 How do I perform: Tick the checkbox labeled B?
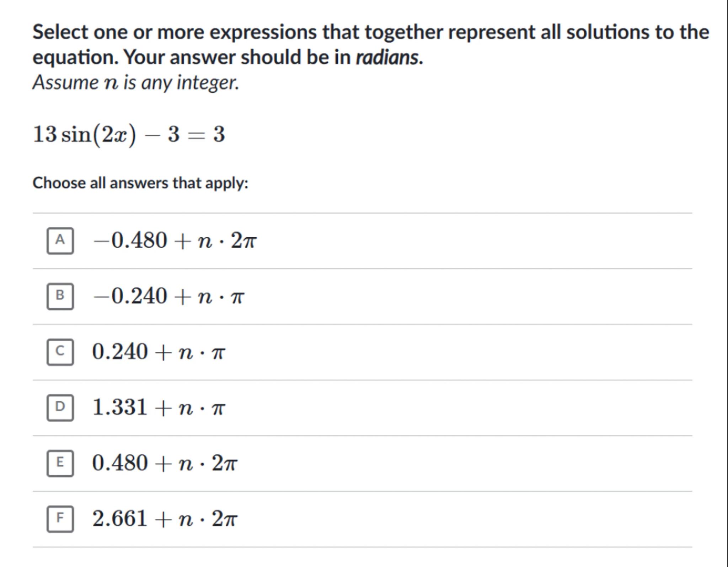pyautogui.click(x=60, y=296)
